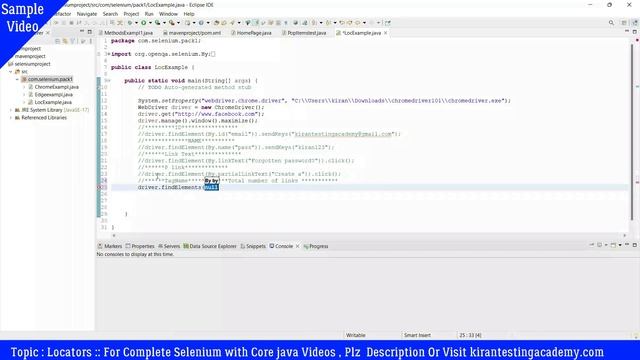Click the Open Perspective icon
The width and height of the screenshot is (640, 360).
click(x=624, y=23)
